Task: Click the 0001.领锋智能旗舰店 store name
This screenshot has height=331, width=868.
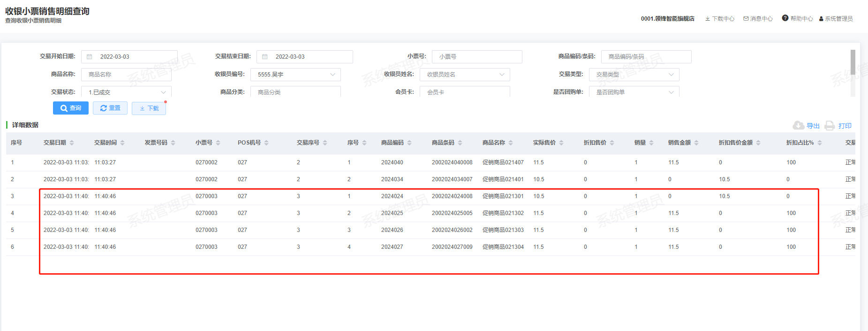Action: pyautogui.click(x=668, y=19)
